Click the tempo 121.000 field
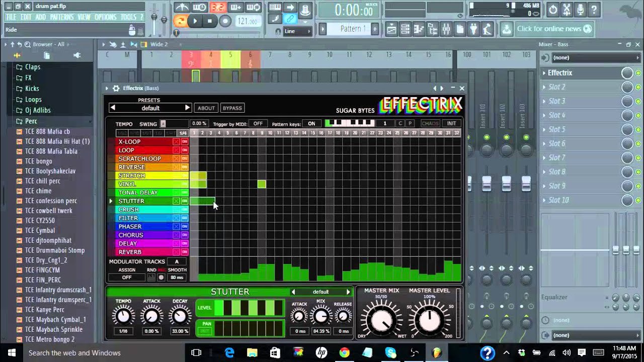This screenshot has height=362, width=644. 248,21
